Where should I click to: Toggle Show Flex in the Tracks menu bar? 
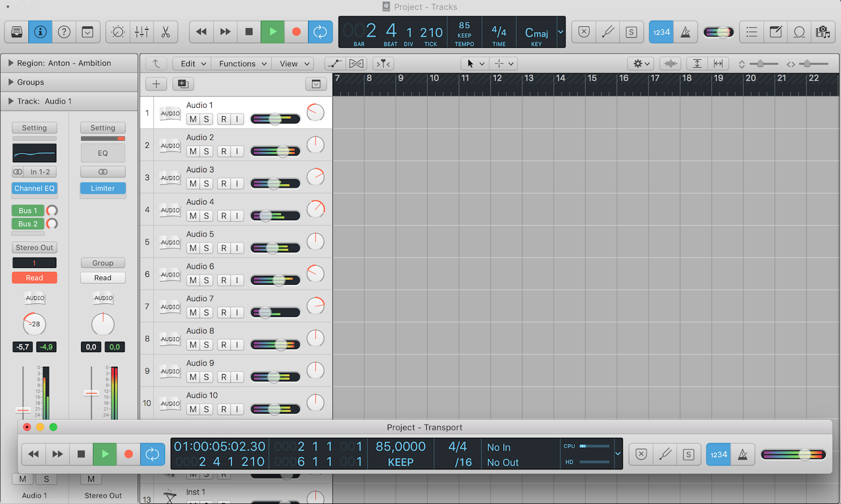pos(356,64)
